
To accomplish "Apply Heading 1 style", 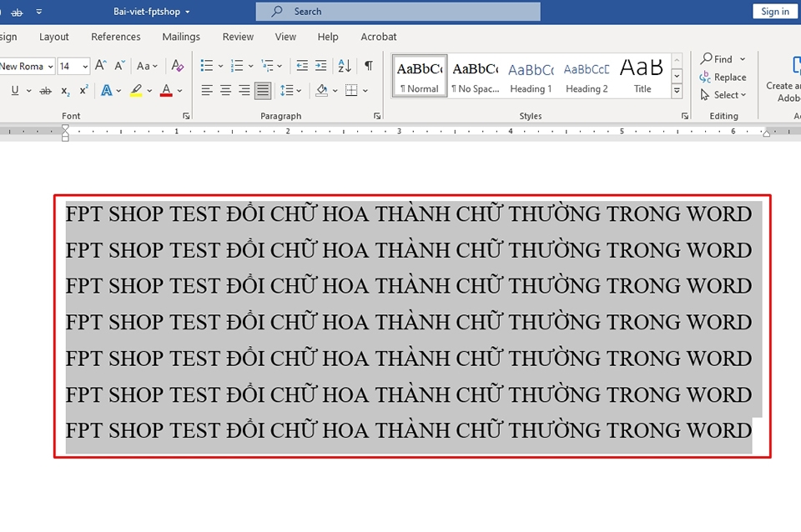I will click(531, 76).
